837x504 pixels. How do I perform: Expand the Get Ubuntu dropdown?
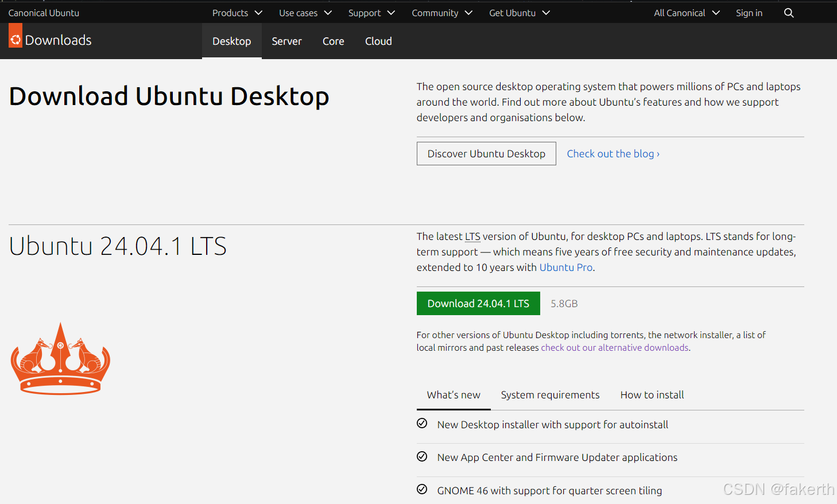coord(520,13)
